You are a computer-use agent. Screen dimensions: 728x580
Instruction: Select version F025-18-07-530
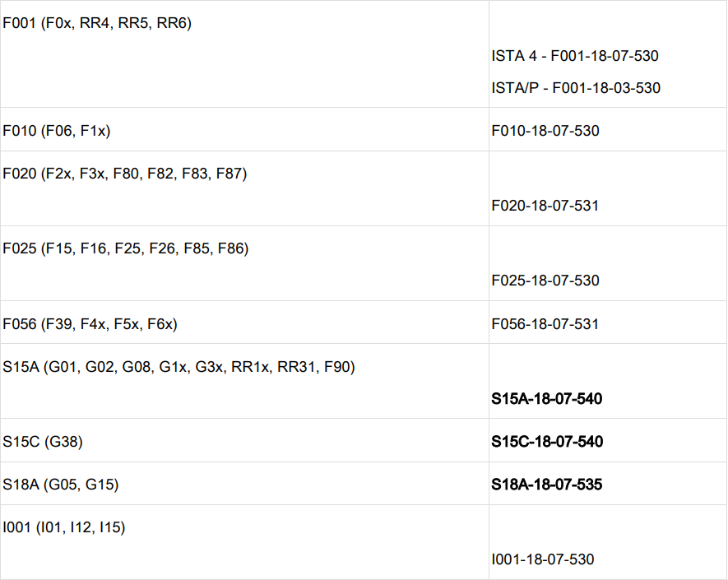(x=545, y=281)
